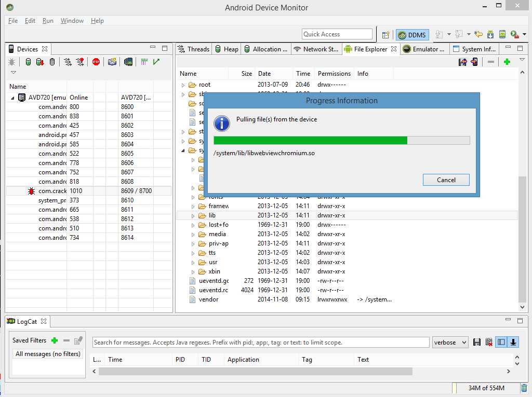Toggle the DDMS perspective button
The image size is (532, 397).
pos(412,35)
